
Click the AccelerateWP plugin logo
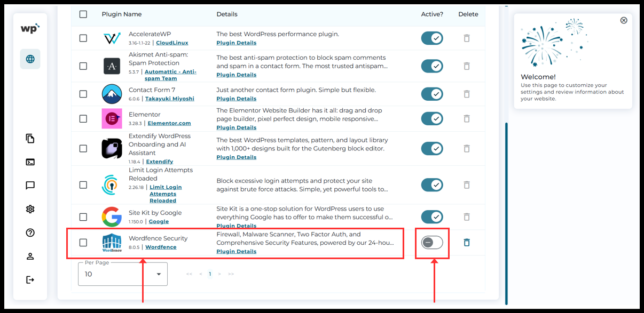click(x=112, y=38)
